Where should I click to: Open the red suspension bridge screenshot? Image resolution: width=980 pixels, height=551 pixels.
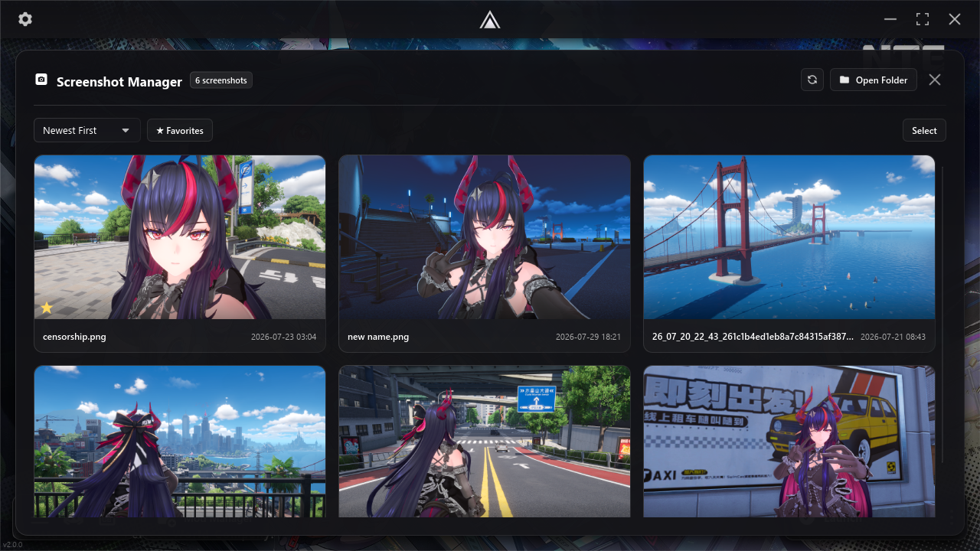point(789,237)
